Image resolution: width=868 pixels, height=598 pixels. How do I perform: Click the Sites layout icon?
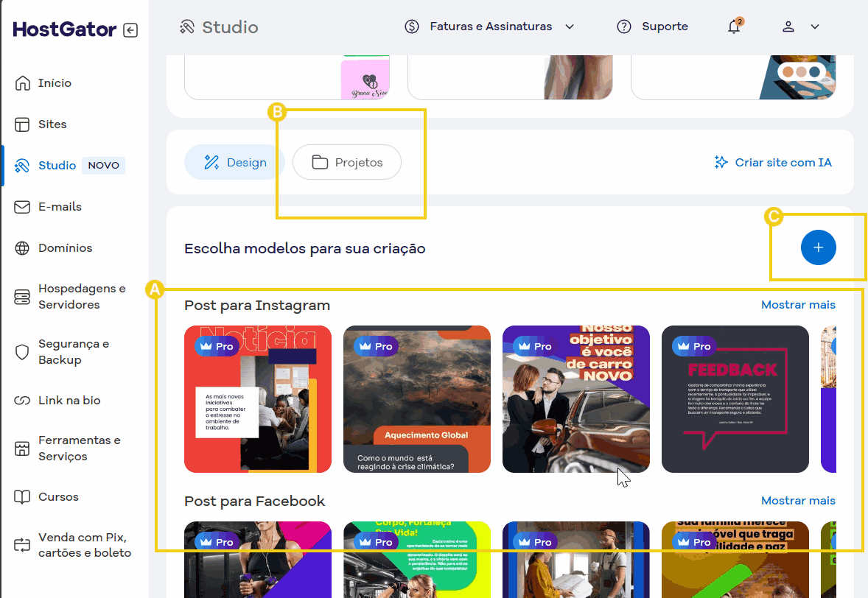[22, 124]
